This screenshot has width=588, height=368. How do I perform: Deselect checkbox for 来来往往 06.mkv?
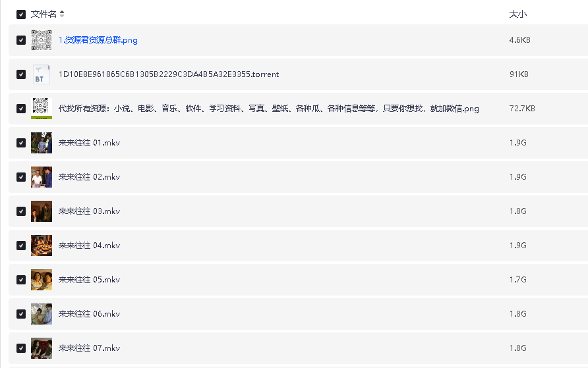pyautogui.click(x=21, y=314)
